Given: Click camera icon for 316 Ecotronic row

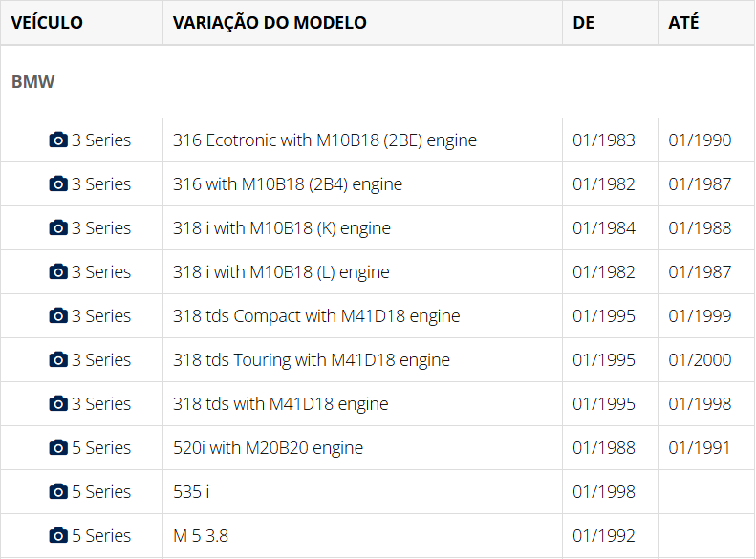Looking at the screenshot, I should click(58, 140).
